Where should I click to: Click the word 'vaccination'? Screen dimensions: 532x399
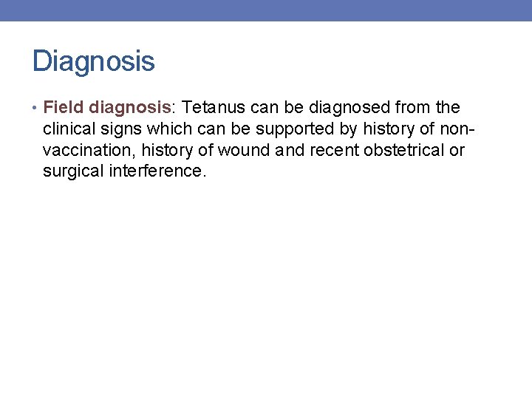(89, 151)
